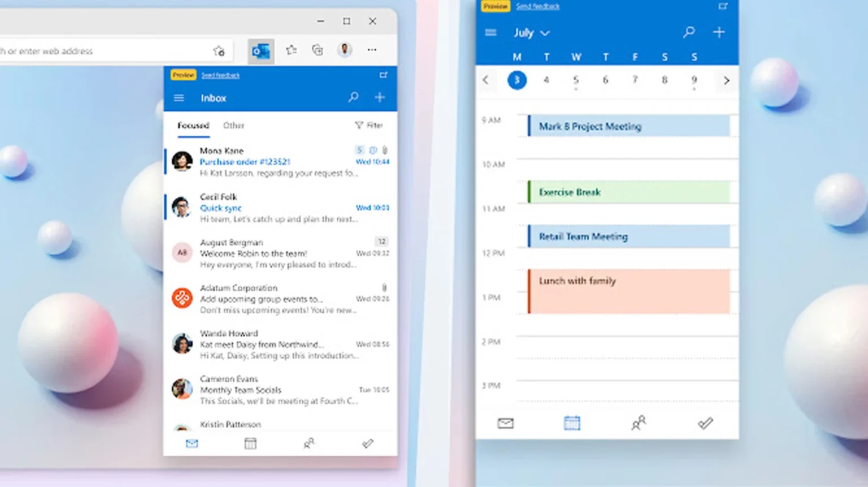Open browser collections icon next to profile avatar
This screenshot has width=868, height=487.
pyautogui.click(x=317, y=50)
